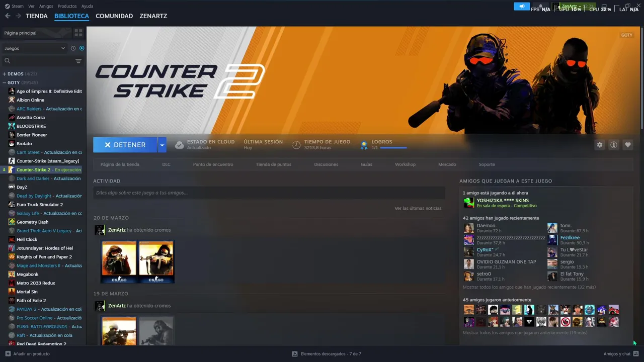
Task: Open the Juegos filter dropdown
Action: coord(35,48)
